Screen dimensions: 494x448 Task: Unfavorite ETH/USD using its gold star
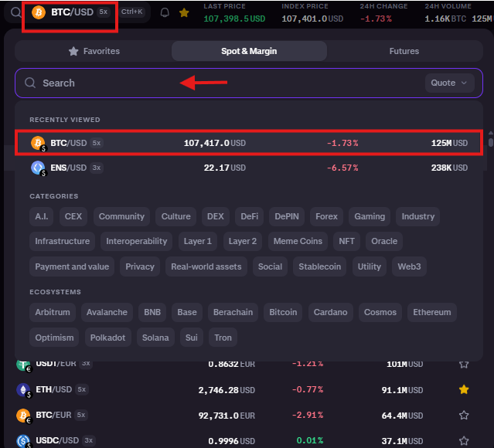(x=464, y=390)
